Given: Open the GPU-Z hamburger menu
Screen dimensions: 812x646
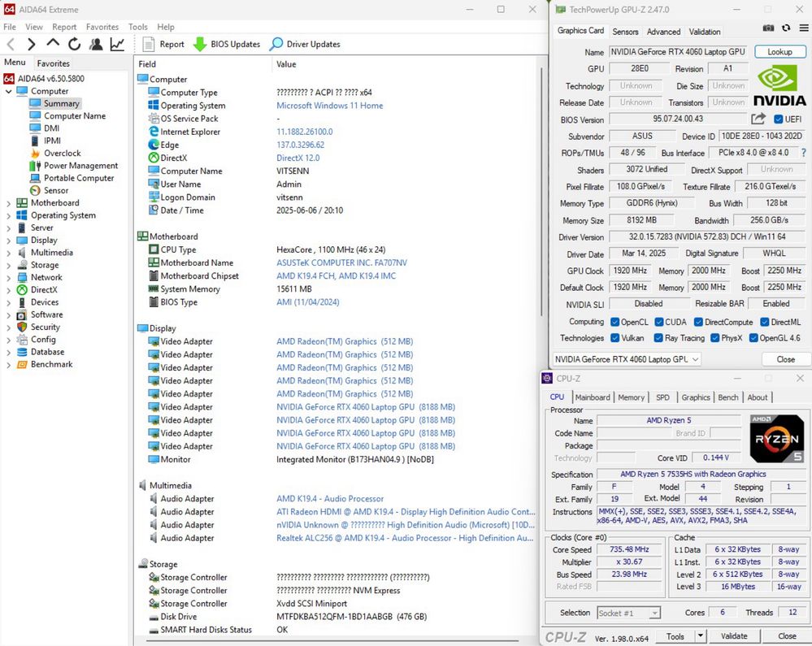Looking at the screenshot, I should 804,28.
